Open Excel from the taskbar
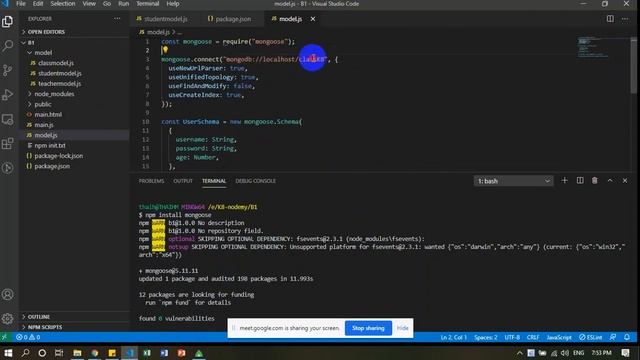The image size is (640, 360). [x=147, y=353]
